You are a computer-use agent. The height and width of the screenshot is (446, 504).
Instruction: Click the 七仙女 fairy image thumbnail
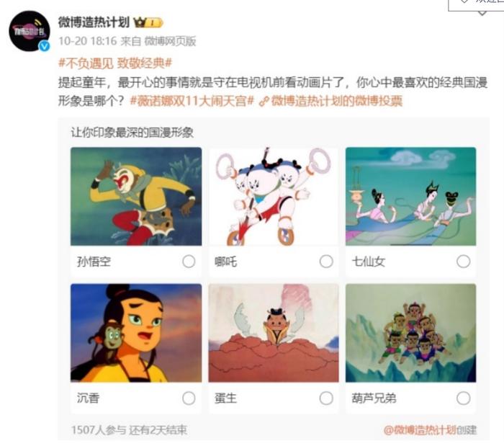(x=410, y=197)
